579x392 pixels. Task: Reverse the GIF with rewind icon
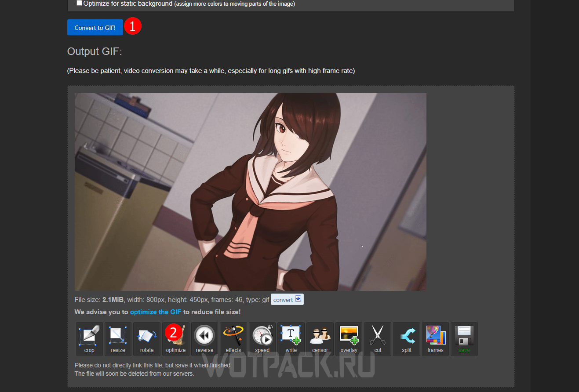pyautogui.click(x=204, y=338)
